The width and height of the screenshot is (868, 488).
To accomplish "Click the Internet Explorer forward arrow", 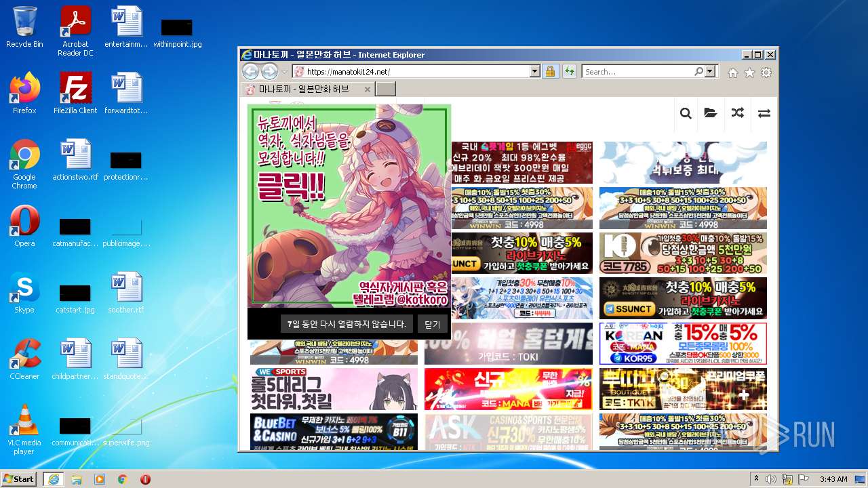I will pos(269,72).
